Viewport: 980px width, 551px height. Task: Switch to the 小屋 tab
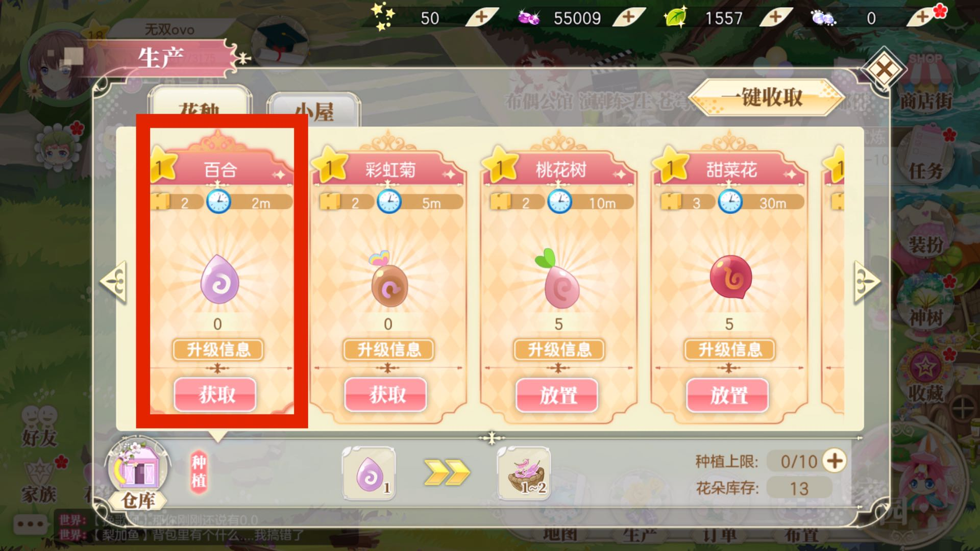click(314, 111)
